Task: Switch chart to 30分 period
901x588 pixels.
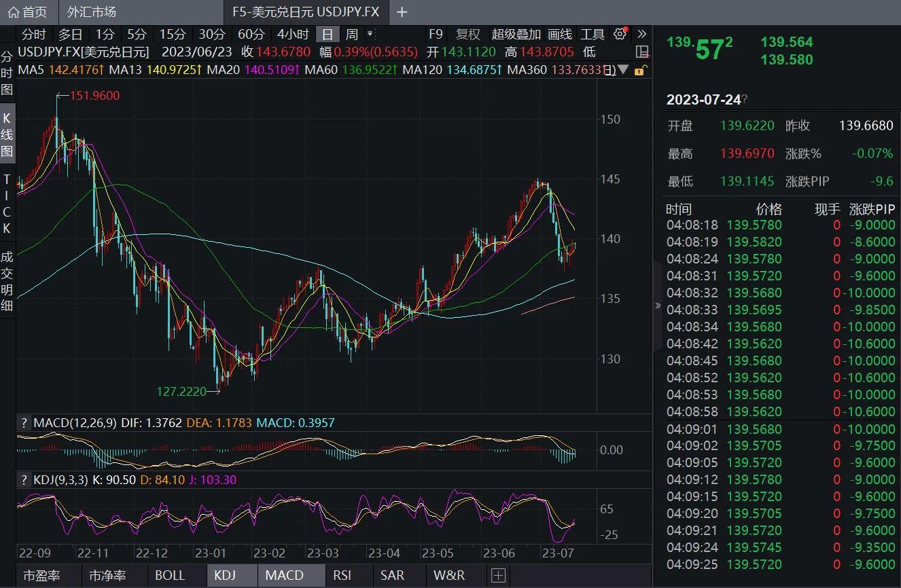Action: 211,34
